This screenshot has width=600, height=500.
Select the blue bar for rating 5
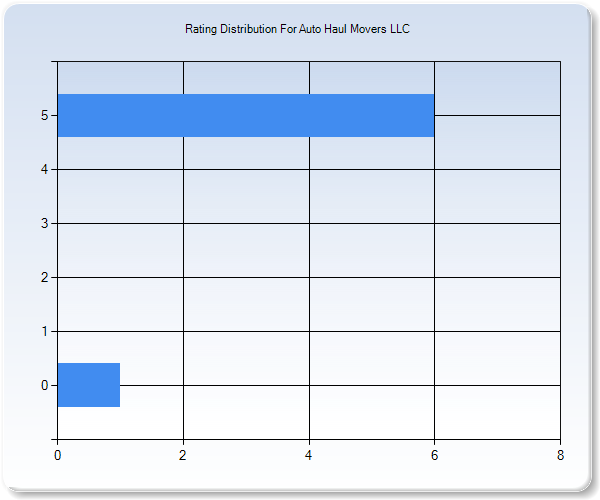click(246, 115)
